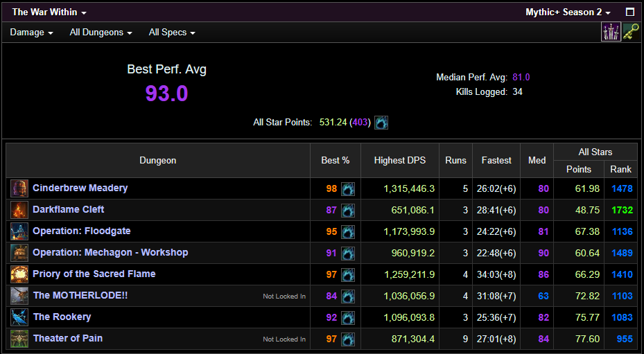This screenshot has height=354, width=644.
Task: Click rank 1083 for The Rookery
Action: 623,317
